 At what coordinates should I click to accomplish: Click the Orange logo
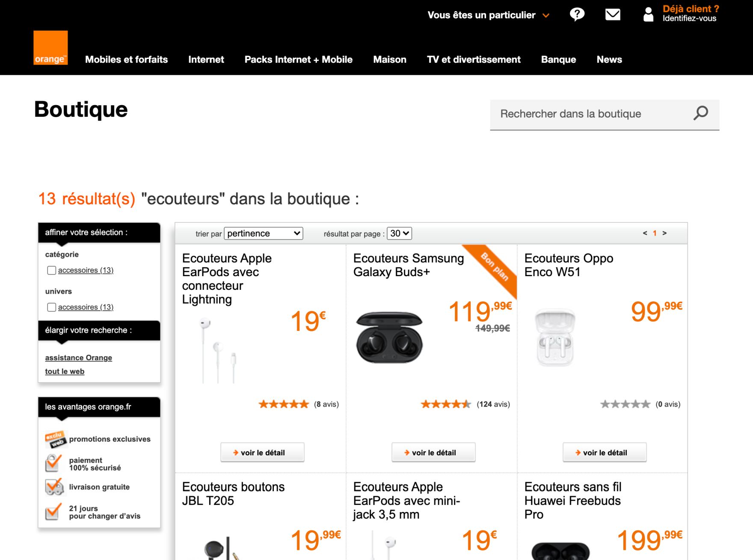(50, 47)
